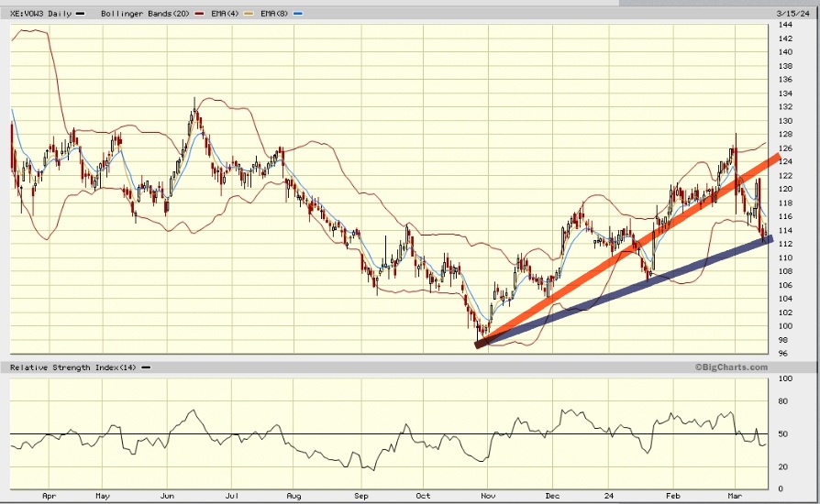Click the 112 price axis label
The width and height of the screenshot is (820, 504).
(785, 244)
